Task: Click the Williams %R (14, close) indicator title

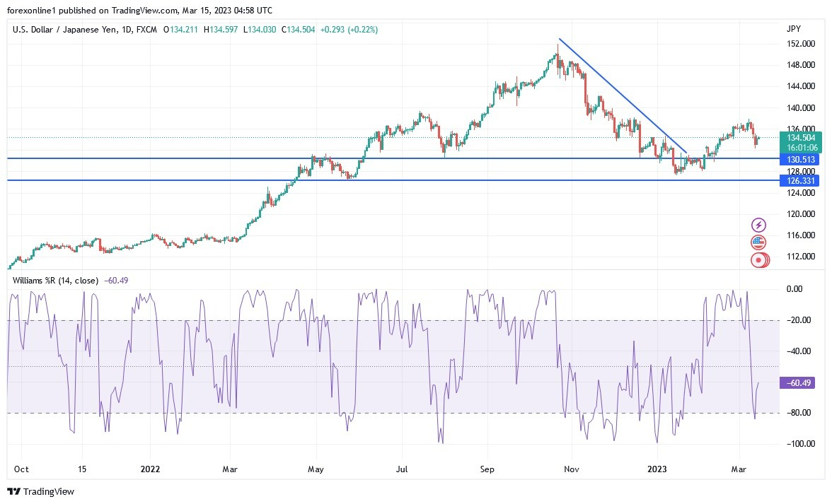Action: coord(55,280)
